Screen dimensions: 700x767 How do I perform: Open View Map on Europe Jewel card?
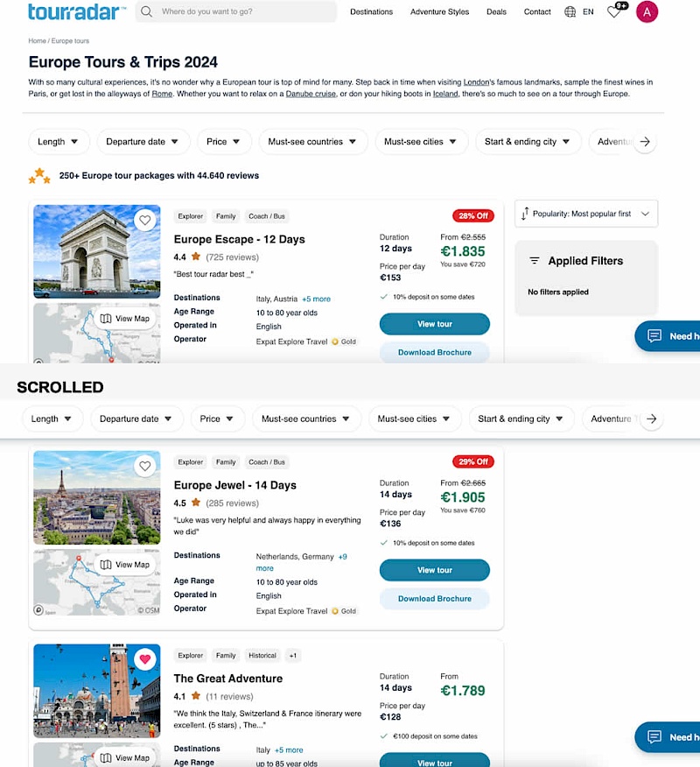[125, 565]
